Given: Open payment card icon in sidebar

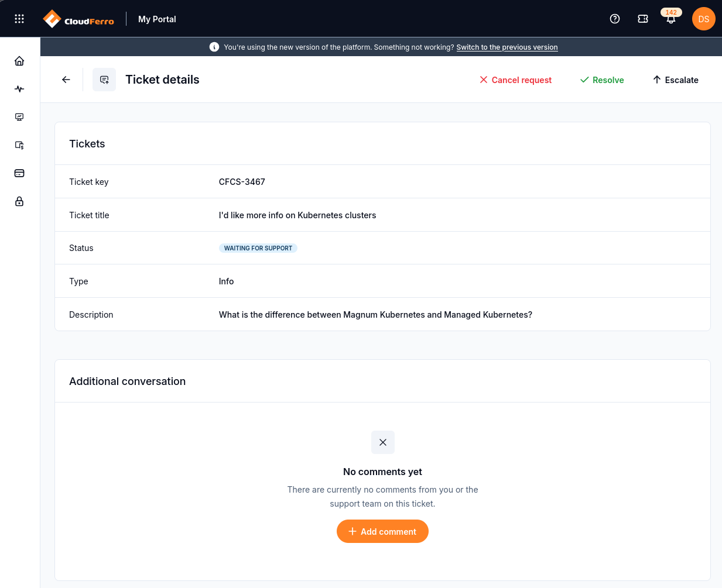Looking at the screenshot, I should pyautogui.click(x=19, y=173).
